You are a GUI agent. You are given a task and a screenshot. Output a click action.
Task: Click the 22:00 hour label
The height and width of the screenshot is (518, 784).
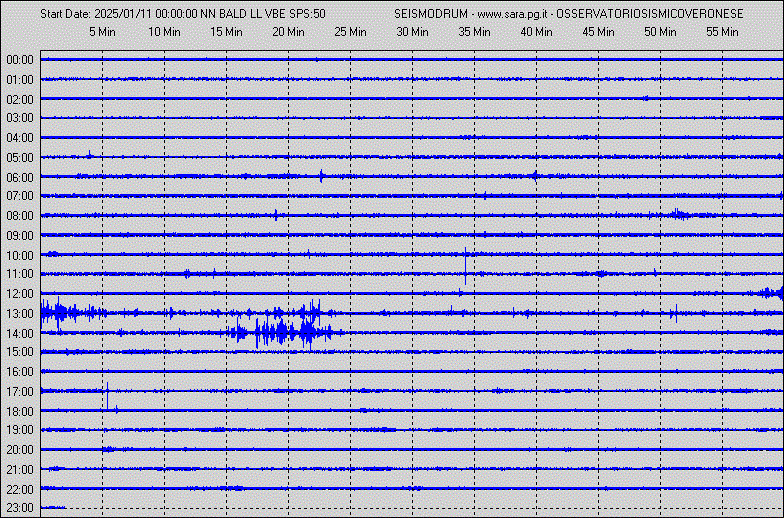click(x=20, y=490)
